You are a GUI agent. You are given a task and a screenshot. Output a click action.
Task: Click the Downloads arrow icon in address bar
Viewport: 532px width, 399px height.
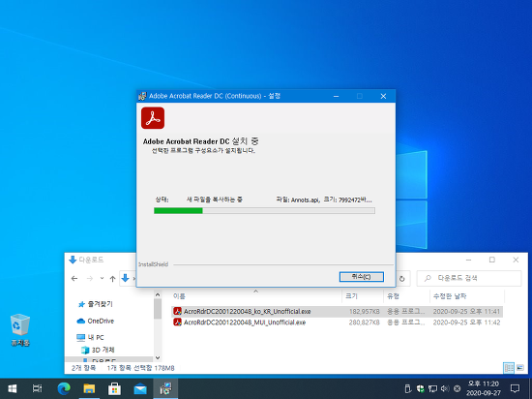tap(125, 278)
